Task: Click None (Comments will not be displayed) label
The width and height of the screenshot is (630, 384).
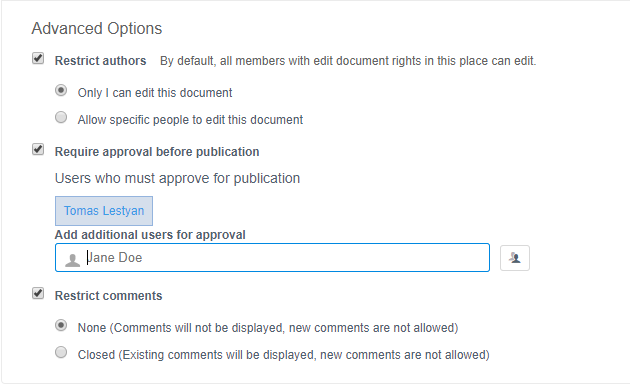Action: [x=268, y=328]
